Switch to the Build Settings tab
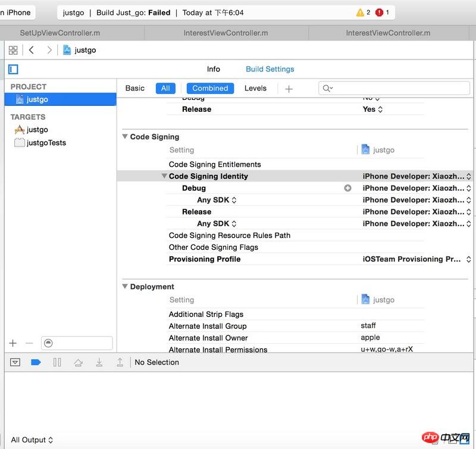 point(270,69)
